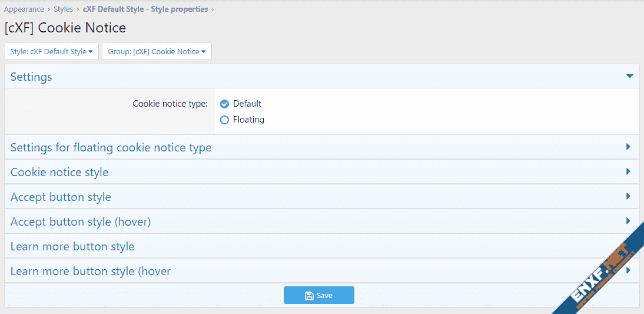
Task: Open the Style: cXF Default Style dropdown
Action: pos(52,52)
